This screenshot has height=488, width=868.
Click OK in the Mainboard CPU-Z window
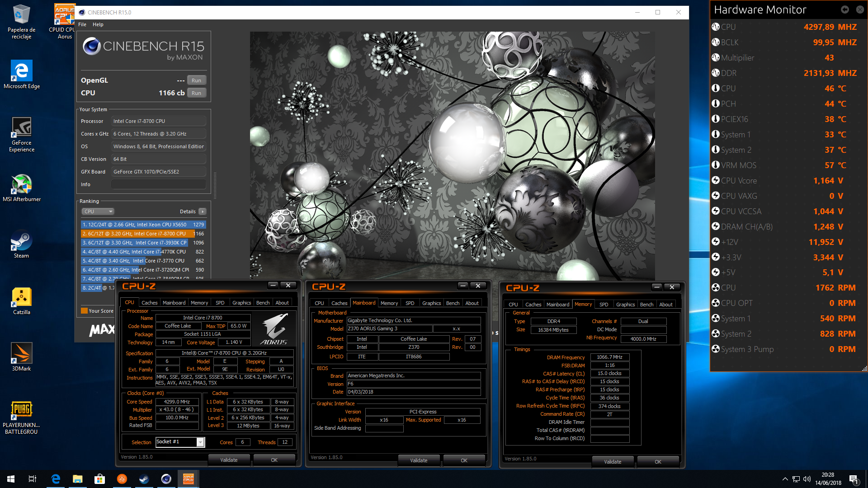point(464,460)
